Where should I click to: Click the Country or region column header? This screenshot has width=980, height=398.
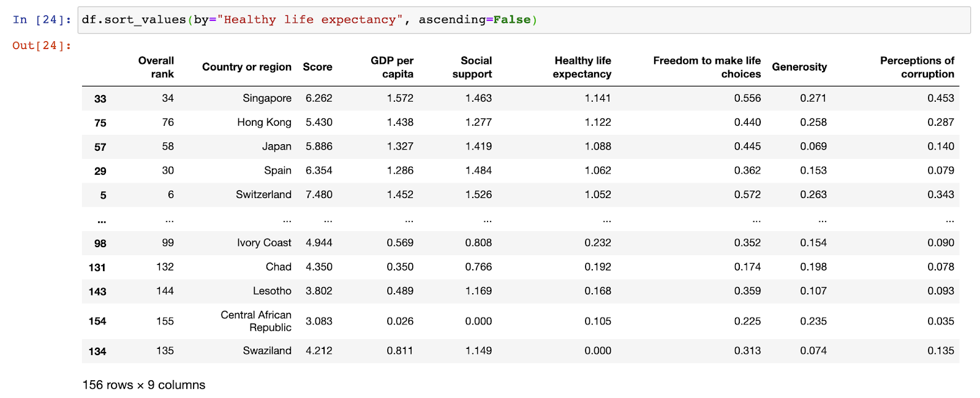pyautogui.click(x=247, y=67)
